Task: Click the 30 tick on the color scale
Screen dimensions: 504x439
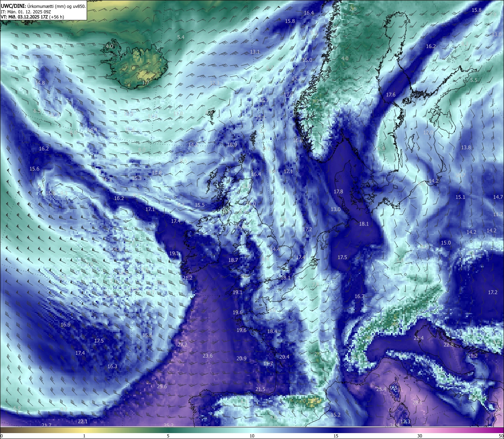Action: 420,436
